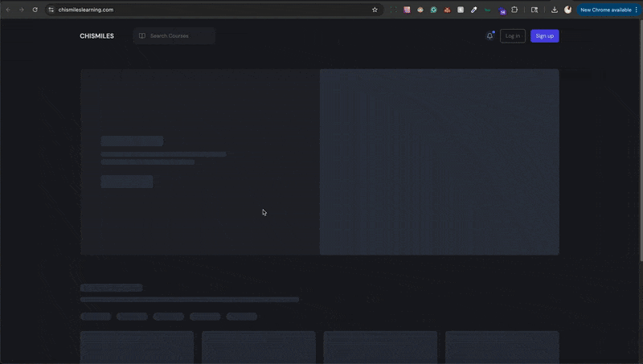Open the Extensions puzzle menu
This screenshot has height=364, width=643.
(x=514, y=10)
